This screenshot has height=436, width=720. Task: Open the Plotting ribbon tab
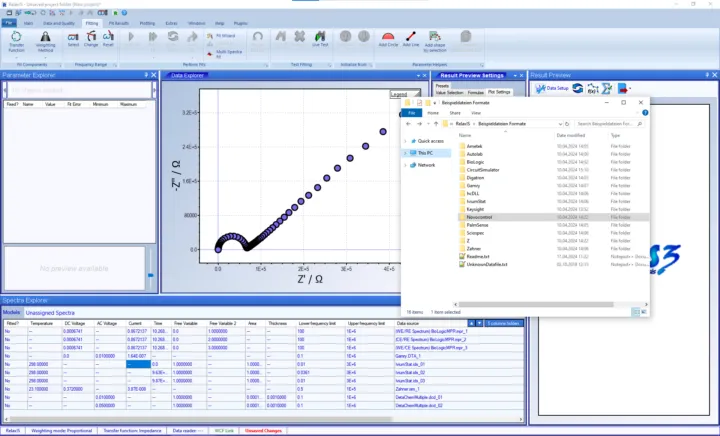(148, 21)
